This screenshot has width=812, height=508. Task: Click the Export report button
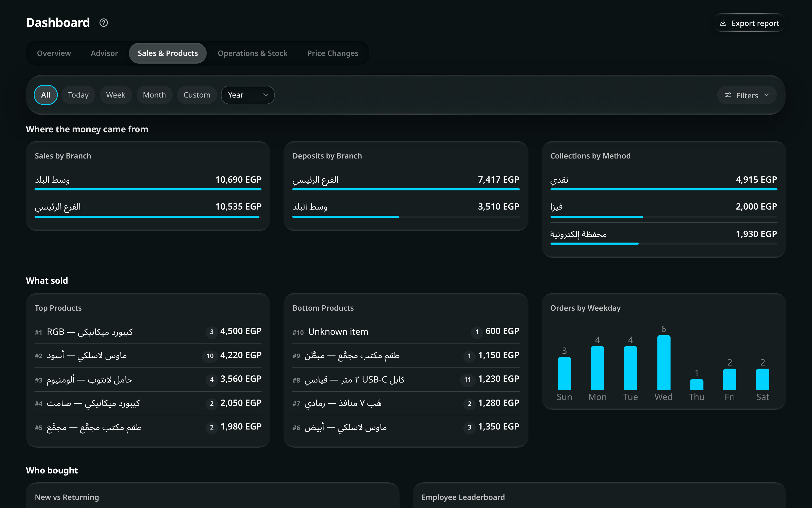coord(749,23)
